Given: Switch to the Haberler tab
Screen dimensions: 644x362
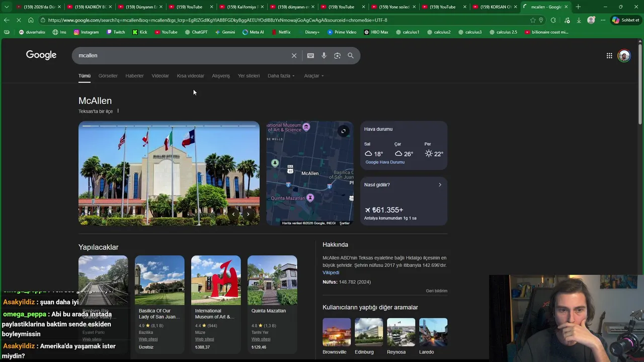Looking at the screenshot, I should pos(134,76).
